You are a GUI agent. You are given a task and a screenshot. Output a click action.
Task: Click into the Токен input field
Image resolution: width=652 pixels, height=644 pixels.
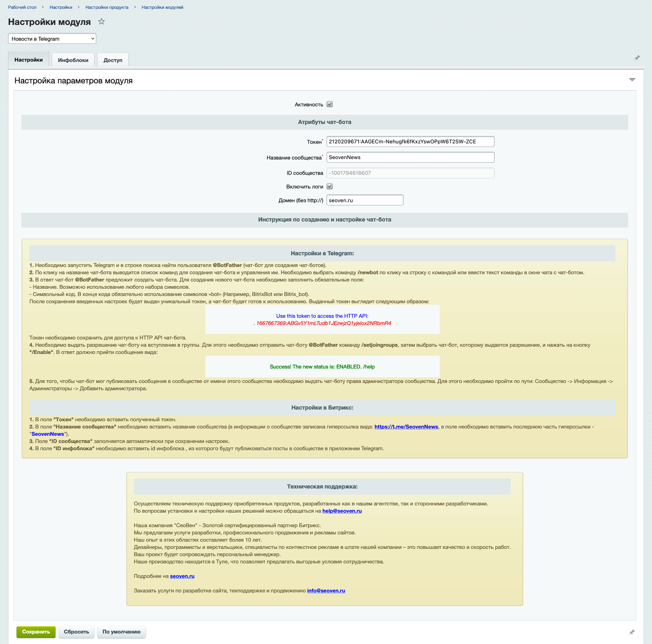tap(410, 142)
